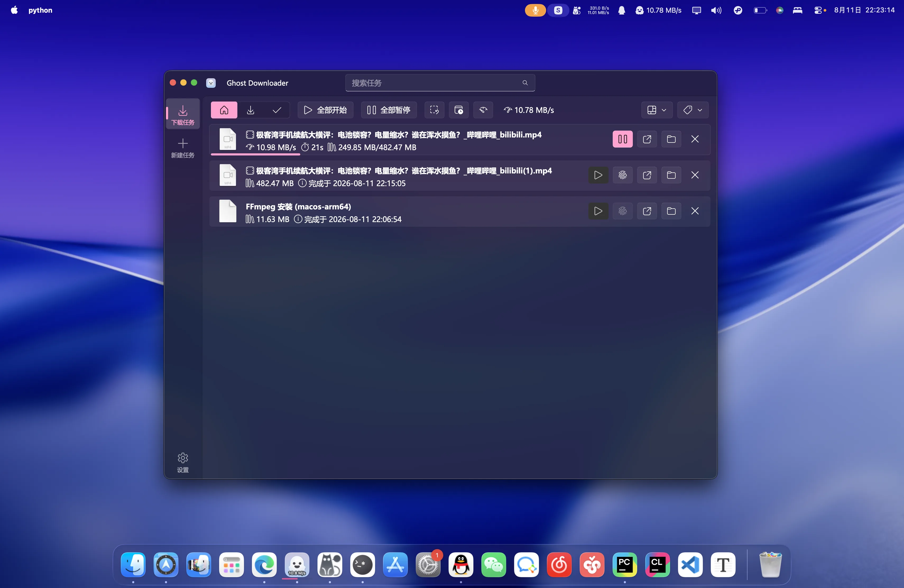Open the FFmpeg 安装 download folder

tap(671, 211)
